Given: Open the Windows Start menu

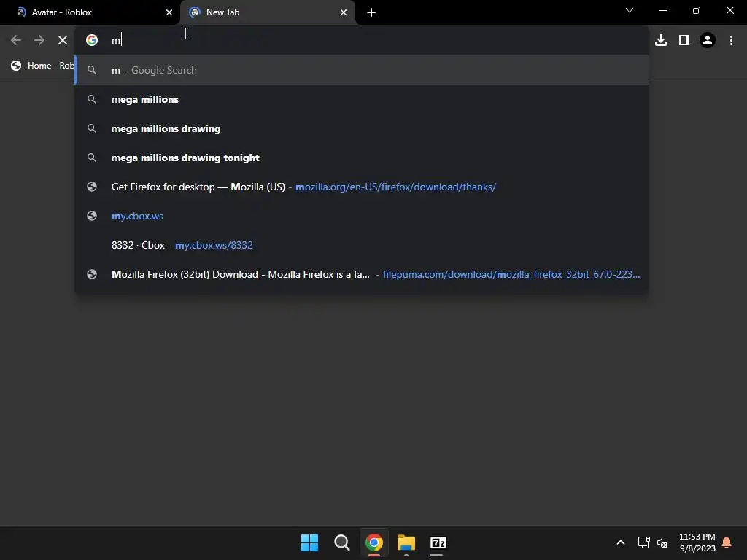Looking at the screenshot, I should click(309, 542).
